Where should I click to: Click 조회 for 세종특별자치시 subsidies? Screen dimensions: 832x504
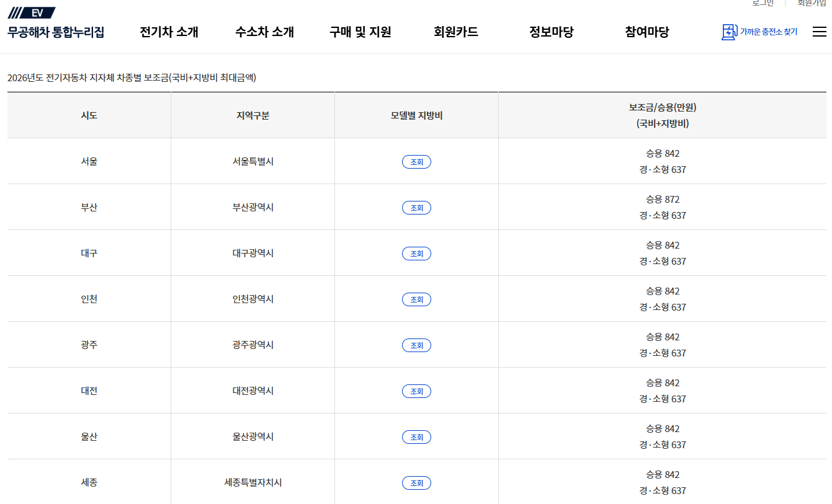(416, 483)
